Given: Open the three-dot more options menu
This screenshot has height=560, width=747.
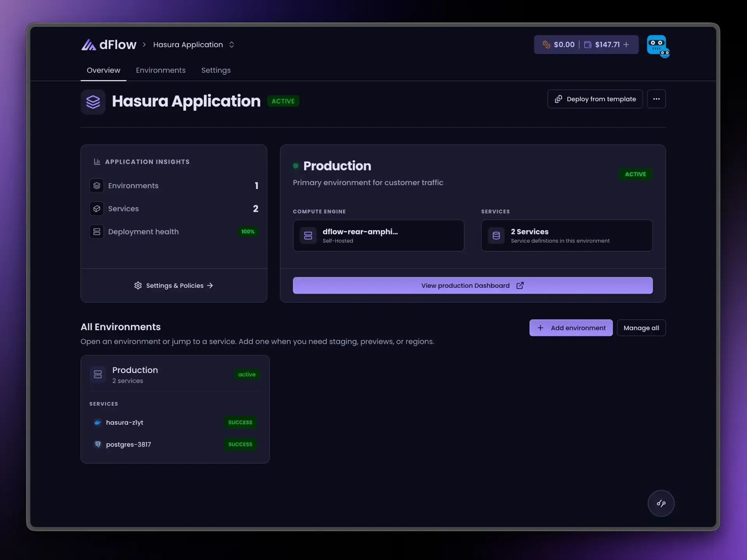Looking at the screenshot, I should click(656, 99).
